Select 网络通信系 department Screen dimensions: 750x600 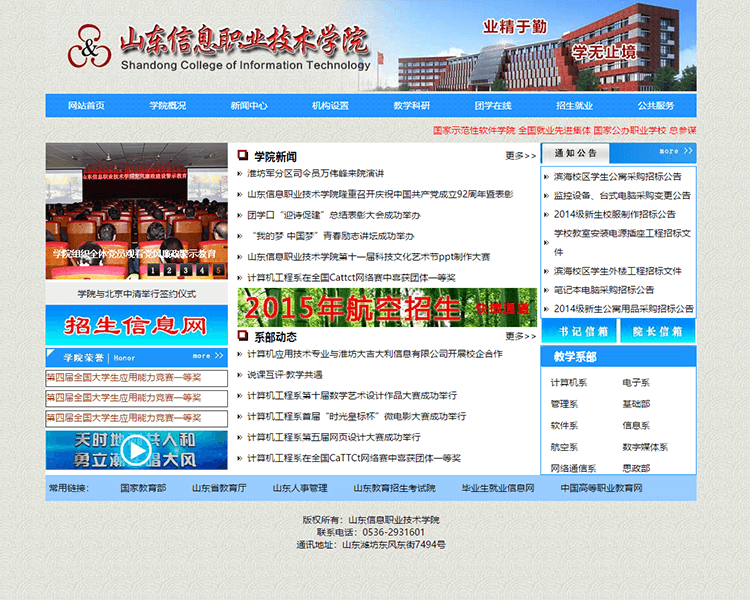573,468
